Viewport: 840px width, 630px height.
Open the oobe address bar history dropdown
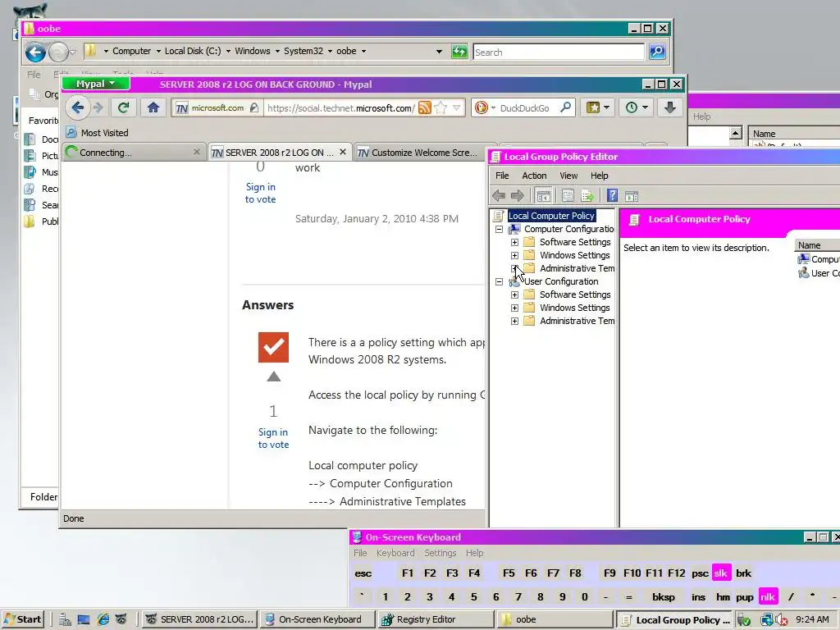tap(440, 52)
